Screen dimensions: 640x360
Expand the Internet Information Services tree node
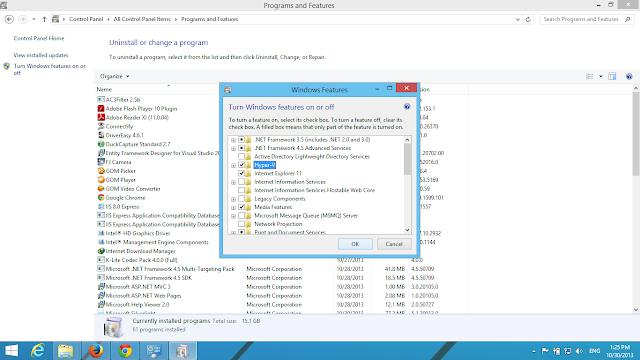(233, 182)
